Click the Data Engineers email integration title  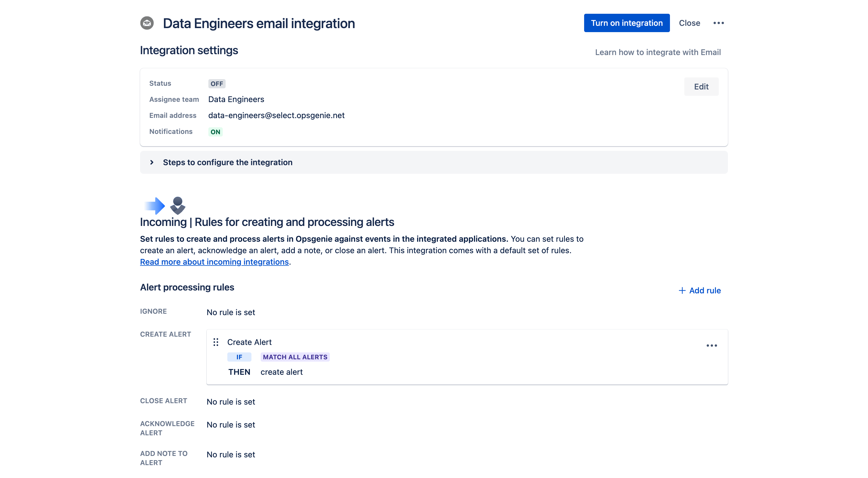pyautogui.click(x=259, y=23)
